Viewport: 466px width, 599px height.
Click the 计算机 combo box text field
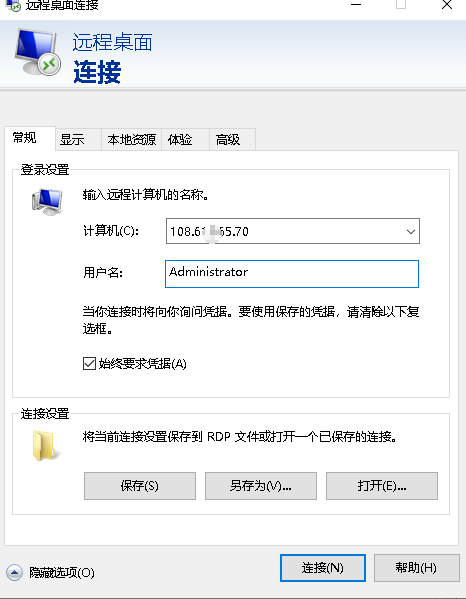point(293,231)
